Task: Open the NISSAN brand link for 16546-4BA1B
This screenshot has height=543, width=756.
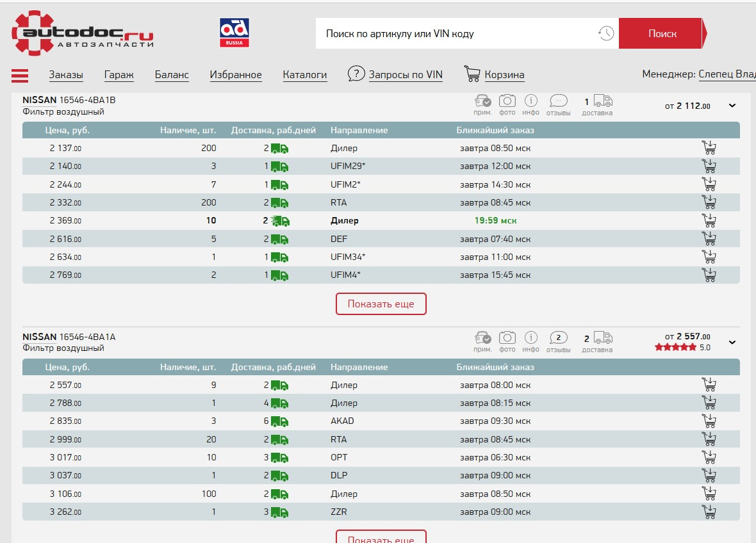Action: click(40, 101)
